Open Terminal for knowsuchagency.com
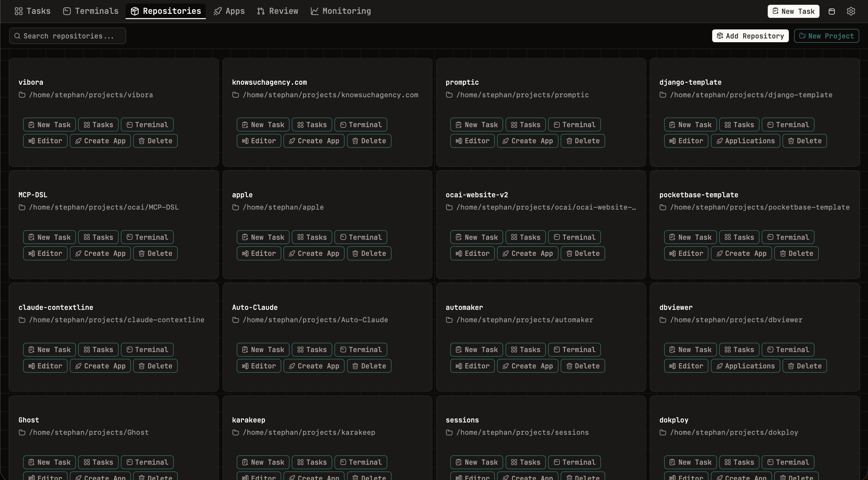 361,125
